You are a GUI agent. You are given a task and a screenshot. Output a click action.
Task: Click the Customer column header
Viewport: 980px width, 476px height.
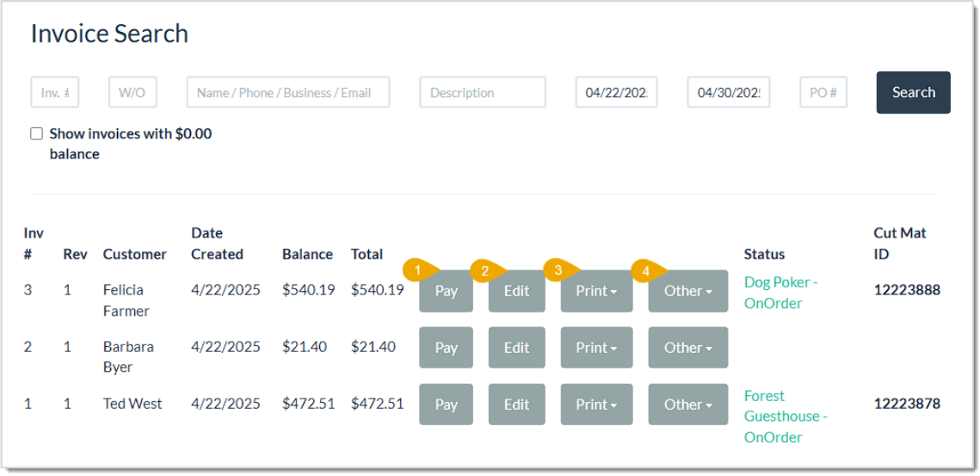[135, 255]
